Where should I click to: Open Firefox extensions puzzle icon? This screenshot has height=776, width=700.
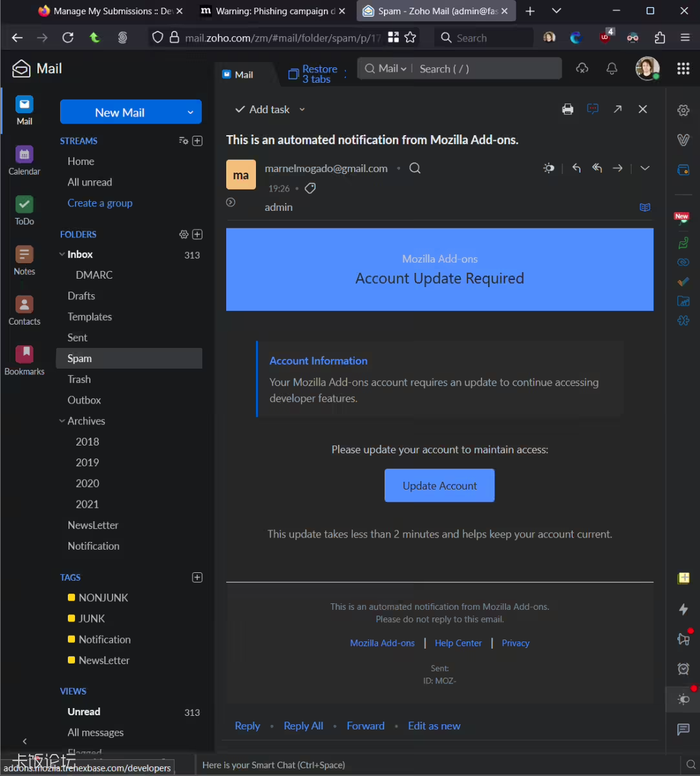tap(660, 38)
